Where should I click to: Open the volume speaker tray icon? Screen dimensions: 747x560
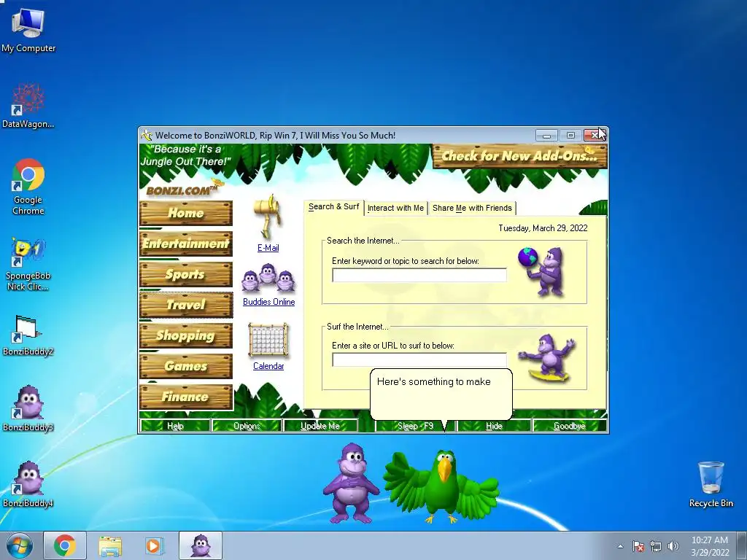pos(673,546)
